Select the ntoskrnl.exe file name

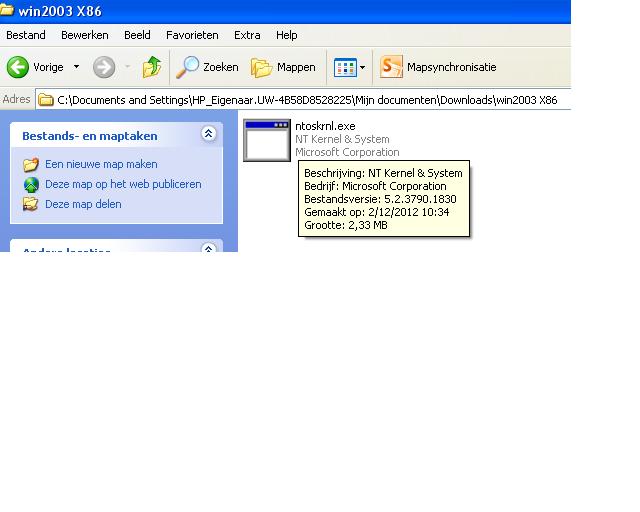(x=325, y=126)
